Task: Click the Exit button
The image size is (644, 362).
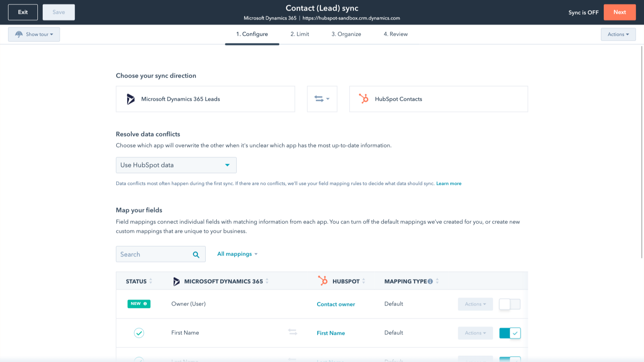Action: pos(23,12)
